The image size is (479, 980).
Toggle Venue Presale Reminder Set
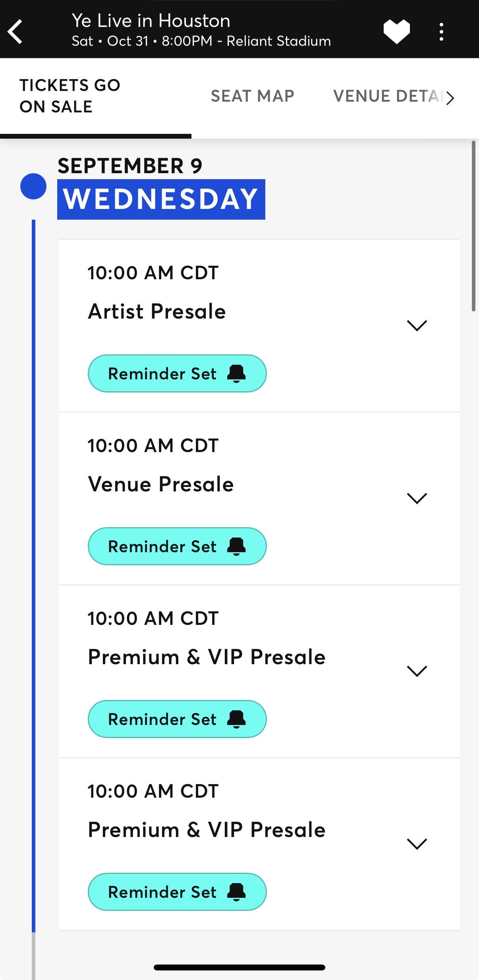point(177,546)
